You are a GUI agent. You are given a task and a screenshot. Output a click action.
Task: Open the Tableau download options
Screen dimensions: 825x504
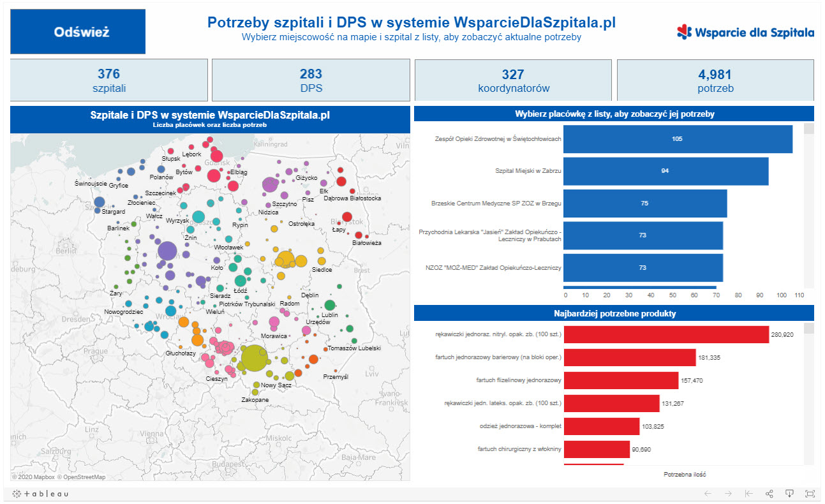pyautogui.click(x=789, y=494)
